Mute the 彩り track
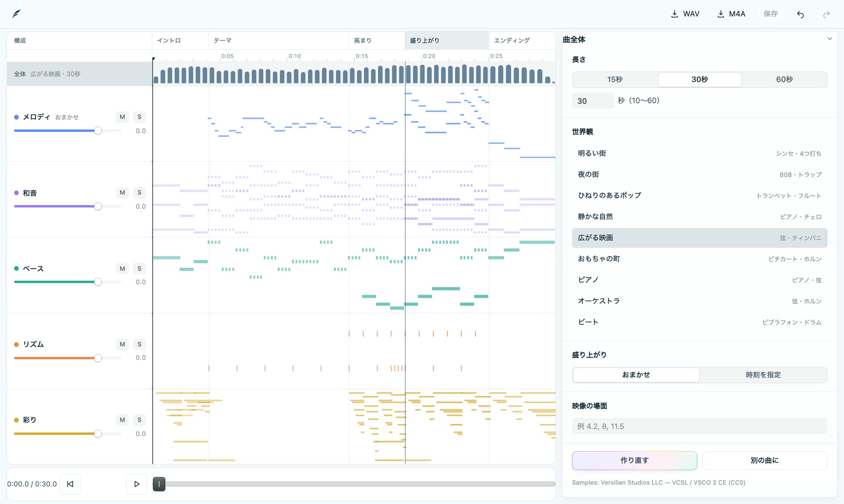Viewport: 844px width, 504px height. [x=122, y=420]
